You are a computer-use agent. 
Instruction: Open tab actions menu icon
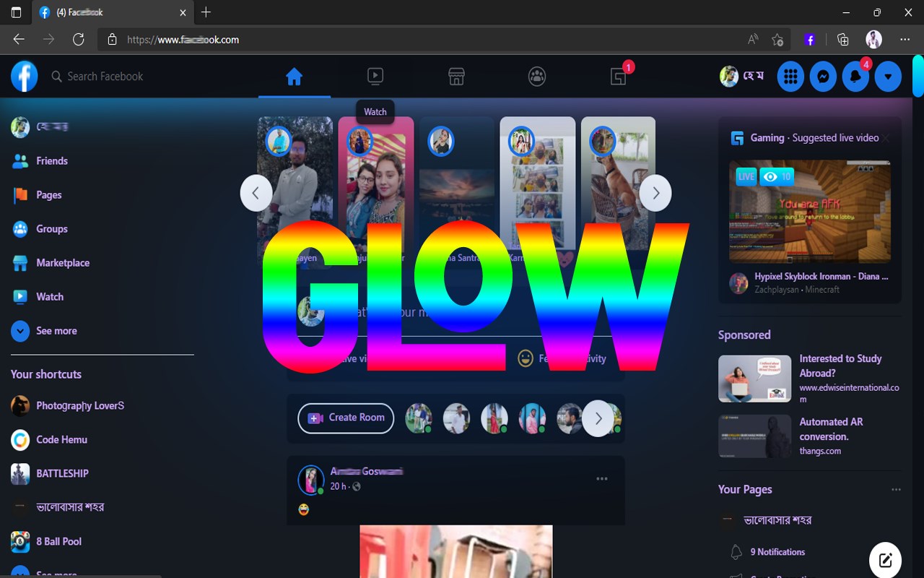16,12
